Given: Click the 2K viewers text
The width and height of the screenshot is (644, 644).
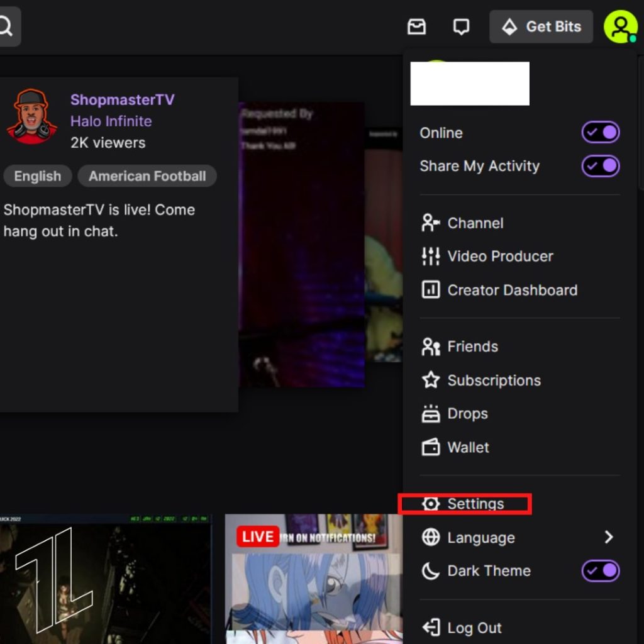Looking at the screenshot, I should (x=108, y=143).
